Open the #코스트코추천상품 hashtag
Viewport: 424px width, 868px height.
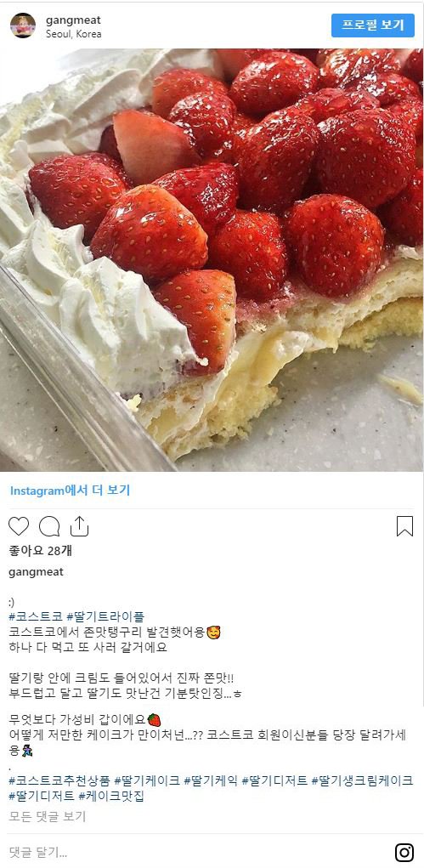pos(59,781)
